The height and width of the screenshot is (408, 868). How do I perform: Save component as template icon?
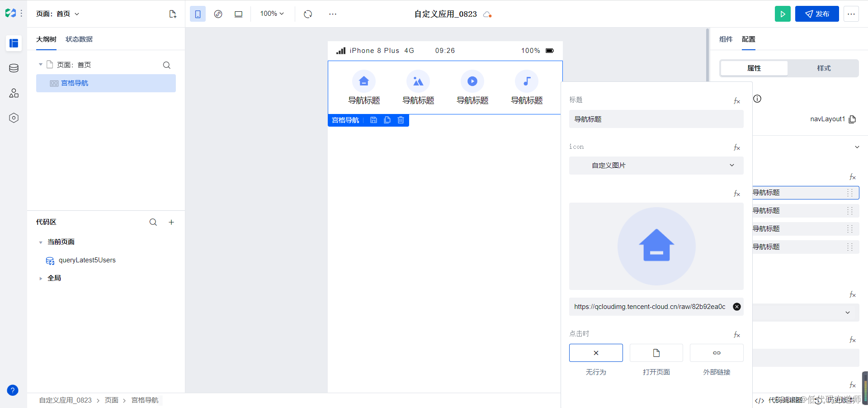pos(373,120)
